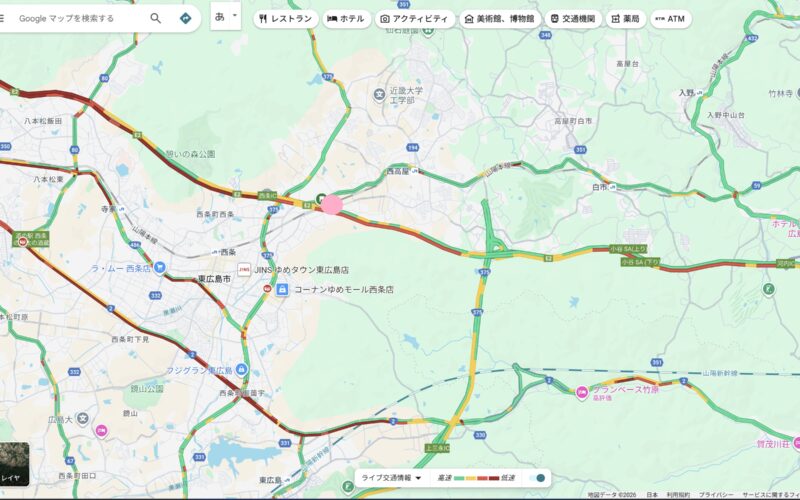Open the hamburger menu at top left

click(x=2, y=18)
